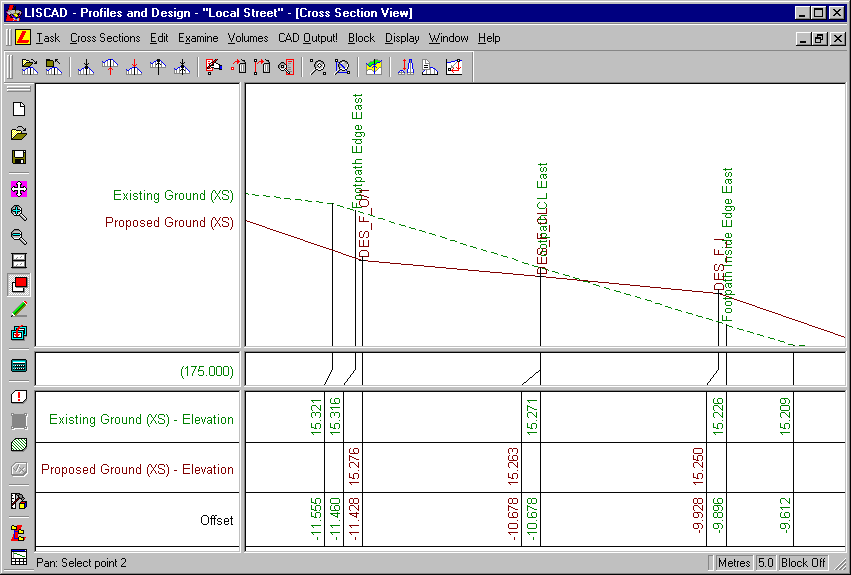Click the red down-arrow section toolbar icon

(x=134, y=67)
